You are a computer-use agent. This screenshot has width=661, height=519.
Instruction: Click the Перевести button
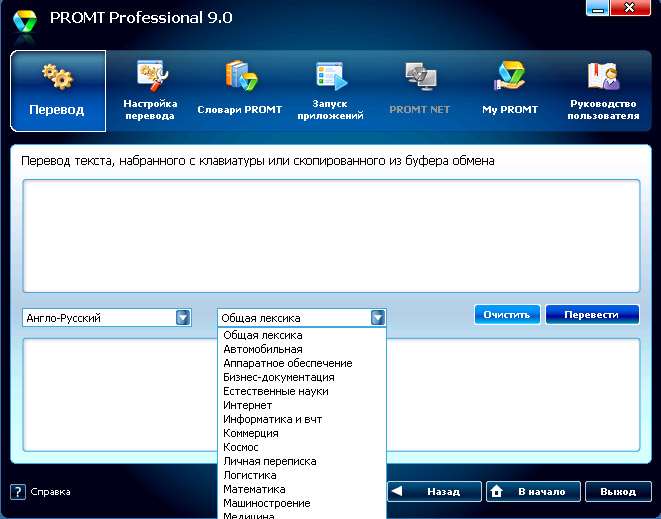(592, 315)
